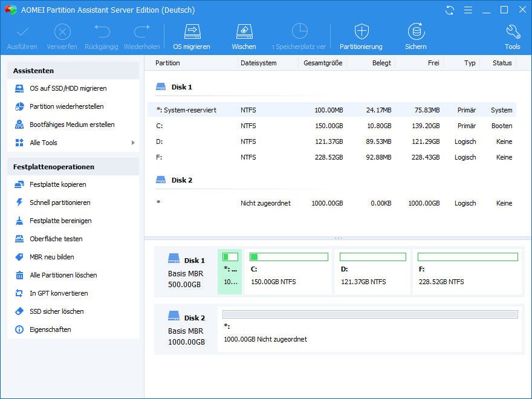Open OS auf SSD/HDD migrieren wizard
The width and height of the screenshot is (532, 399).
[68, 88]
